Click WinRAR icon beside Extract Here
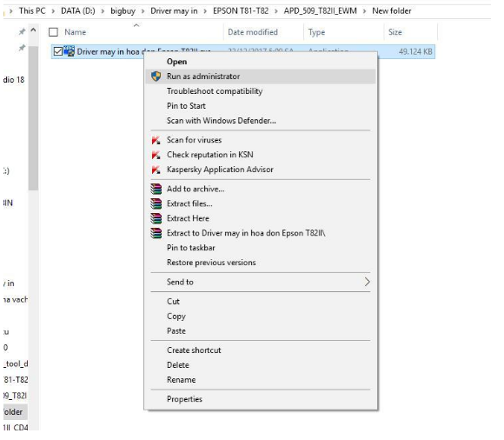 [156, 218]
